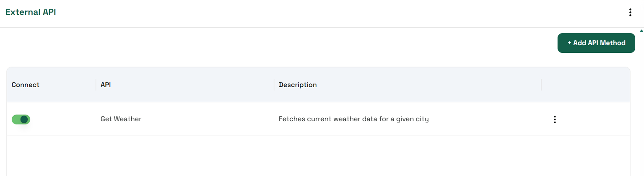Click the plus sign on Add API Method

(569, 43)
